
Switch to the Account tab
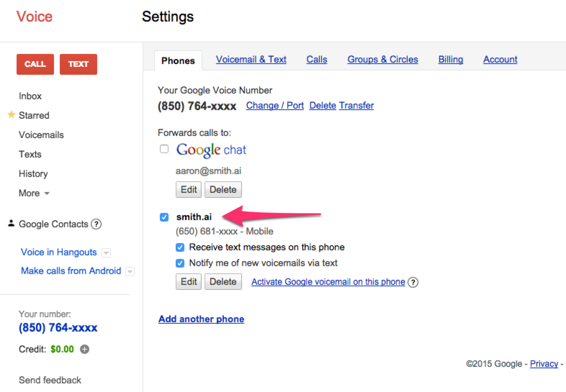(x=500, y=59)
